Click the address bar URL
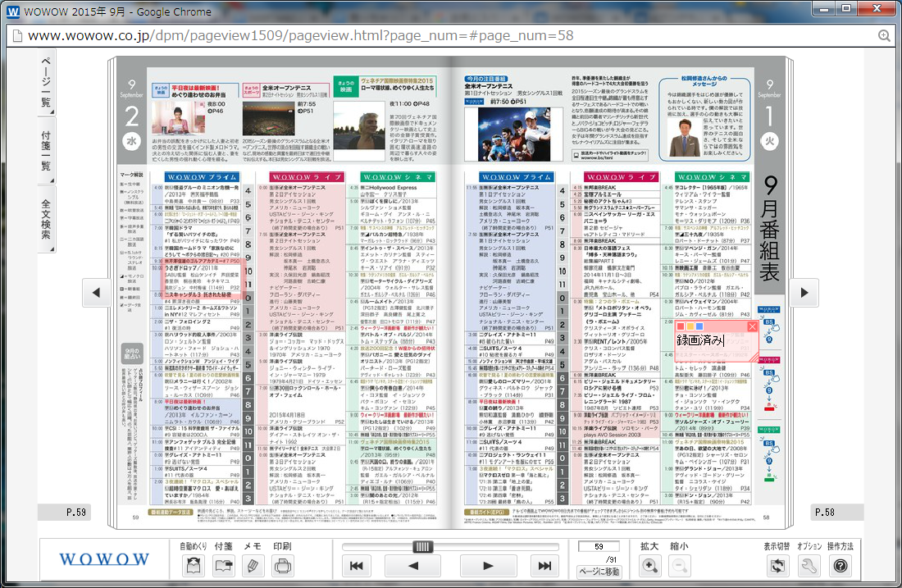902x588 pixels. (301, 35)
